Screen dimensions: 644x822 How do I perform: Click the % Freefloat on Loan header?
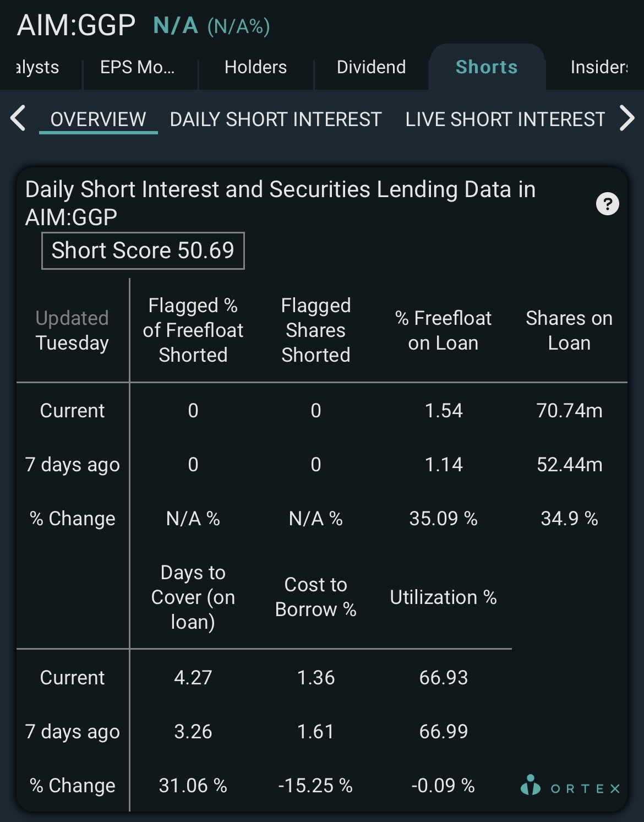coord(443,330)
